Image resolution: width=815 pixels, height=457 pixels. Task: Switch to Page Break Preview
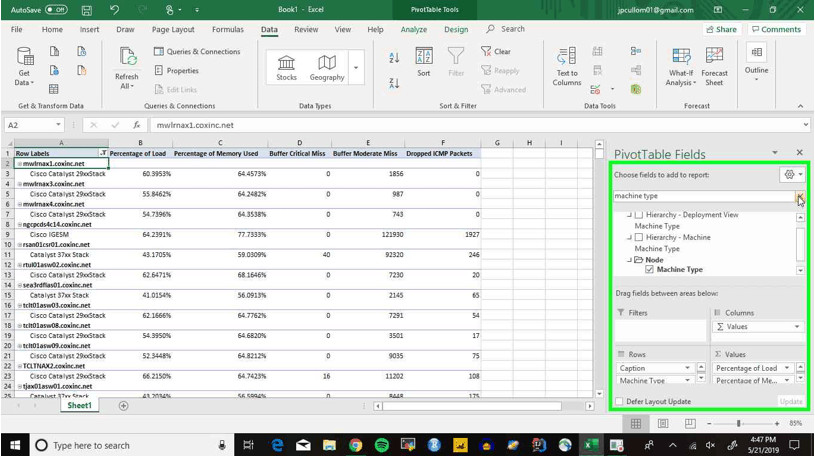[690, 424]
